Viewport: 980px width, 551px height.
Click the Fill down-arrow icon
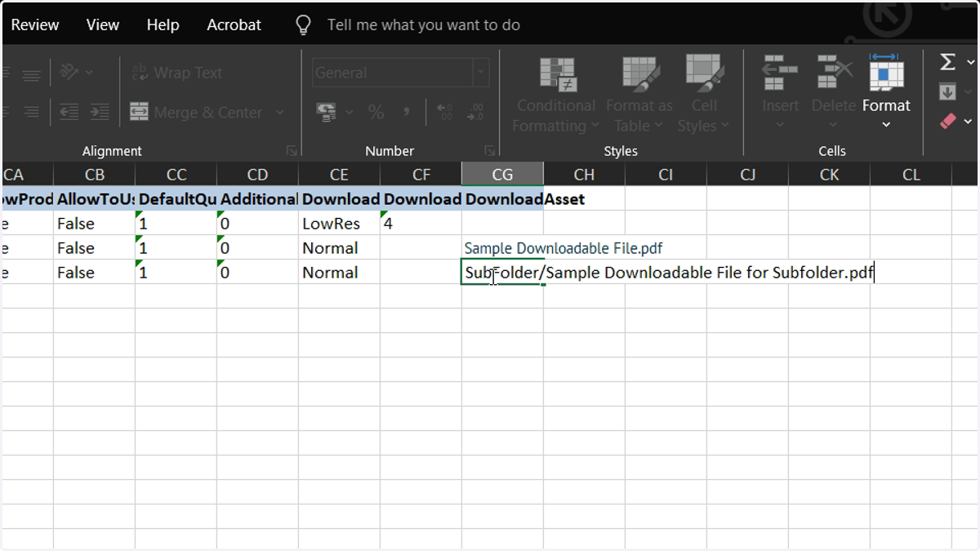coord(947,91)
